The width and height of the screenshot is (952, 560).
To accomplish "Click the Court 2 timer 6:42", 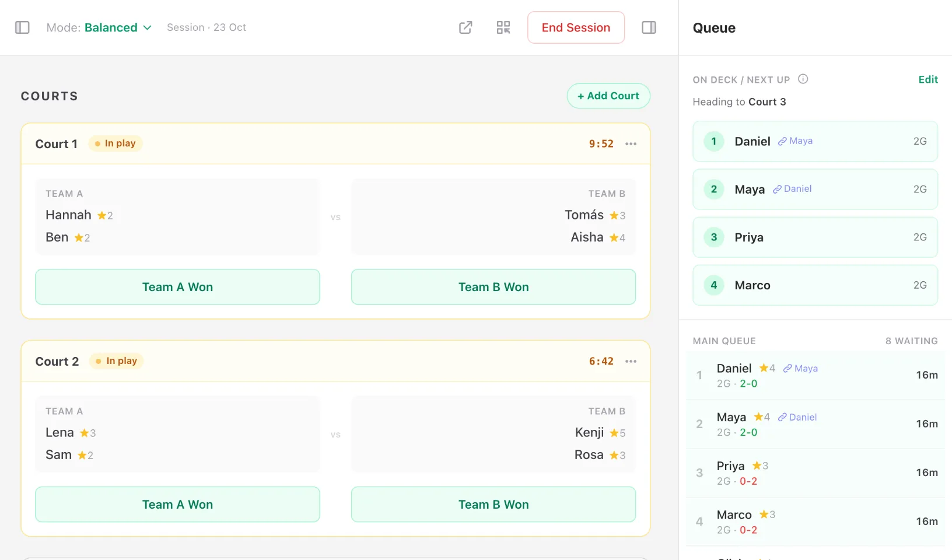I will click(601, 362).
